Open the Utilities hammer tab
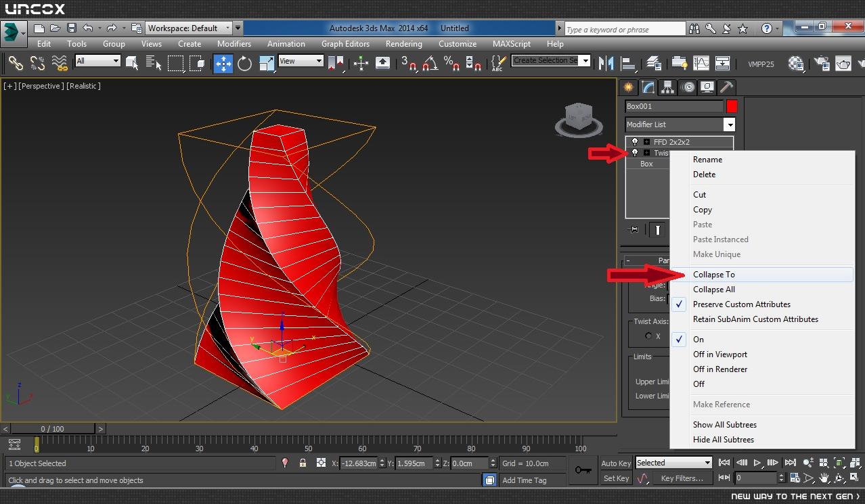 (x=726, y=87)
